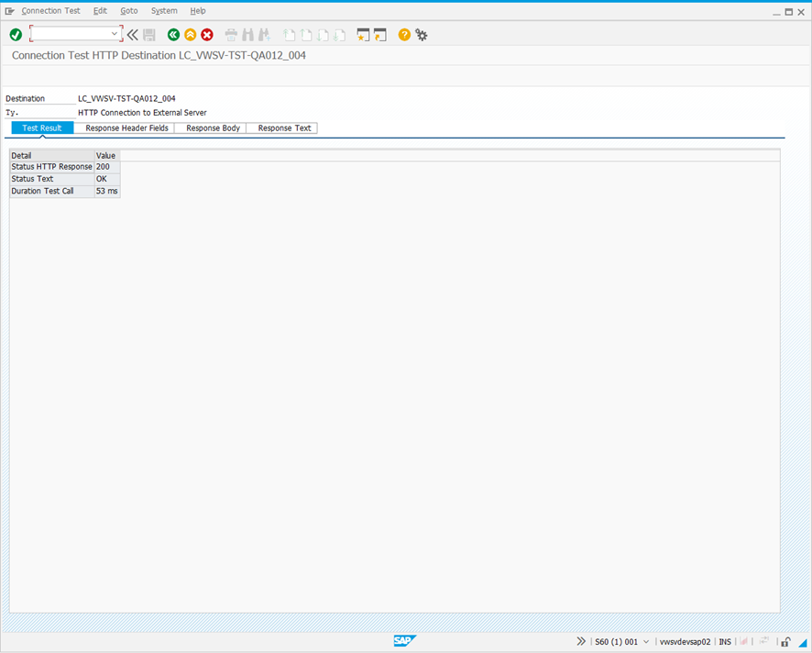The height and width of the screenshot is (653, 812).
Task: Open Customize Local Layout gear icon
Action: coord(422,35)
